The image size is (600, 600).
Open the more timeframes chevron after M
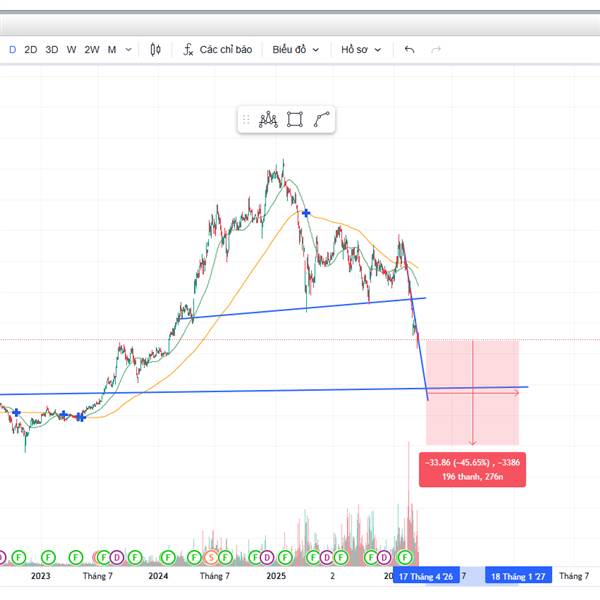pos(129,50)
